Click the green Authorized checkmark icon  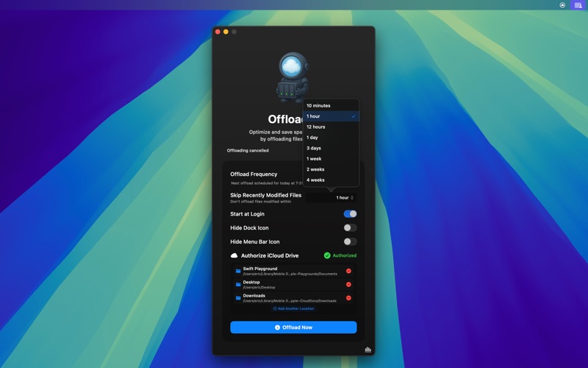click(327, 255)
